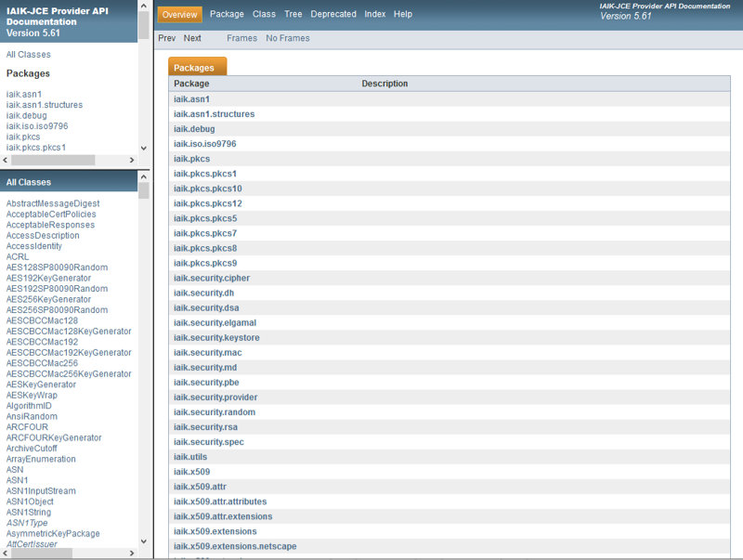Open iaik.pkcs.pkcs12 package in table
This screenshot has height=560, width=743.
pyautogui.click(x=207, y=203)
